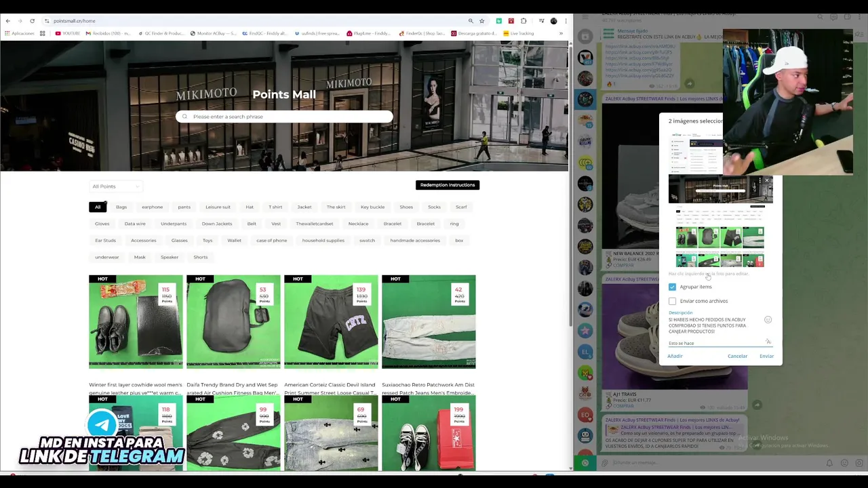Open Redemption Instructions
Viewport: 868px width, 488px height.
448,185
